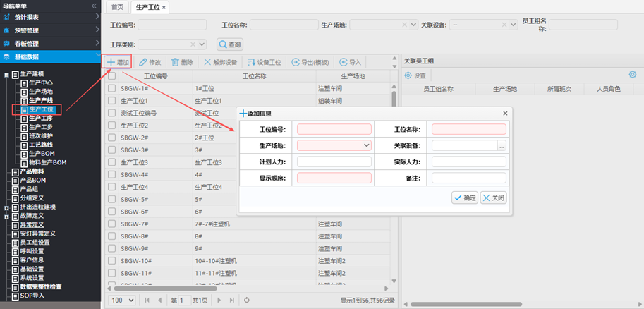Check the row checkbox for SBGW-7#
The height and width of the screenshot is (309, 644).
pos(111,224)
